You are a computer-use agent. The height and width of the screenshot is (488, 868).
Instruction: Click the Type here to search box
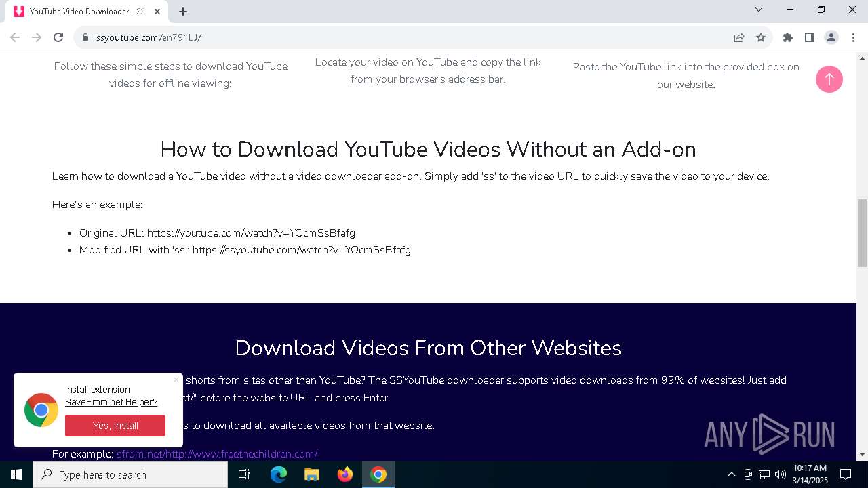pyautogui.click(x=130, y=474)
